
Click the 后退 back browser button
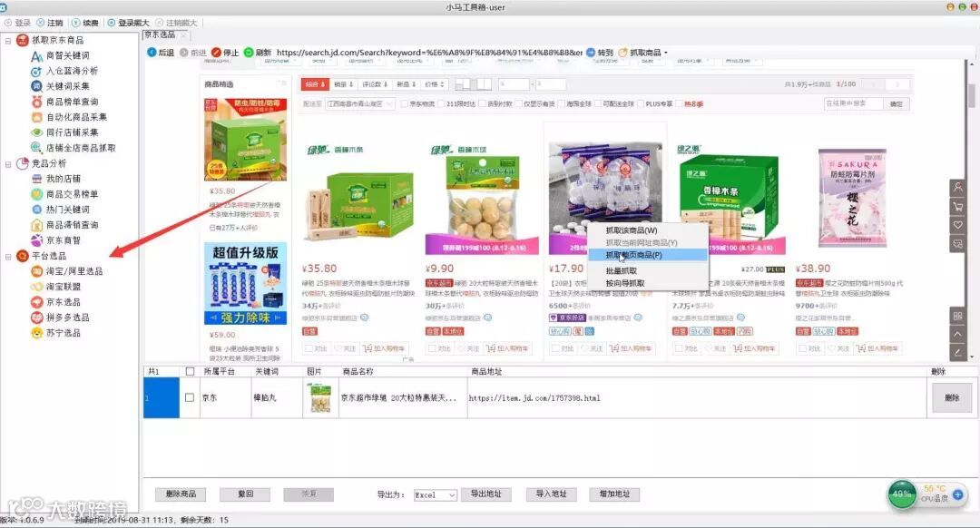pos(161,53)
